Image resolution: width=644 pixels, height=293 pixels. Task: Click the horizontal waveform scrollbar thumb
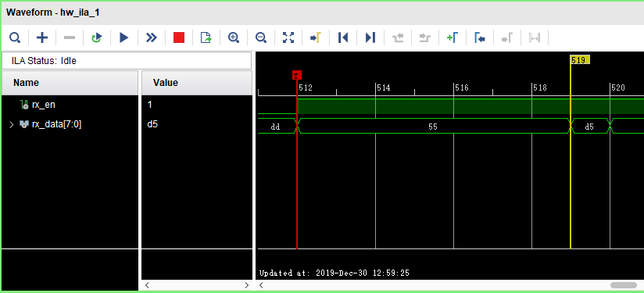623,285
